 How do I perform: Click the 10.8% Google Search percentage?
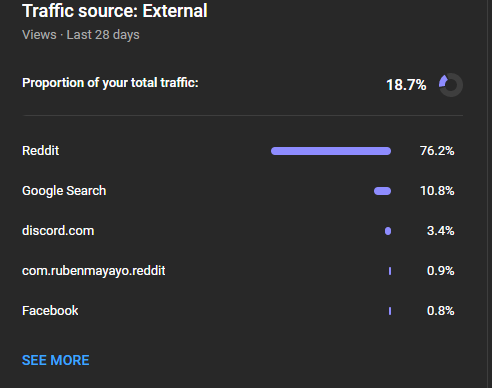(x=437, y=191)
